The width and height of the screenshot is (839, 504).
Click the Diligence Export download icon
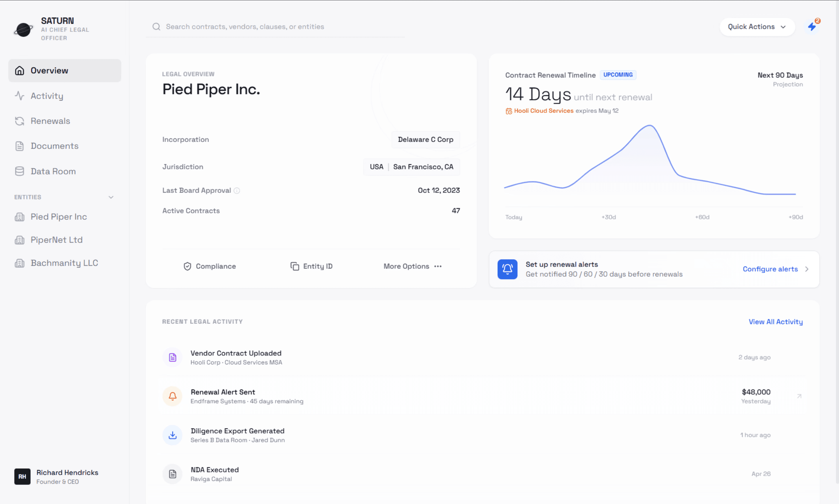tap(173, 435)
